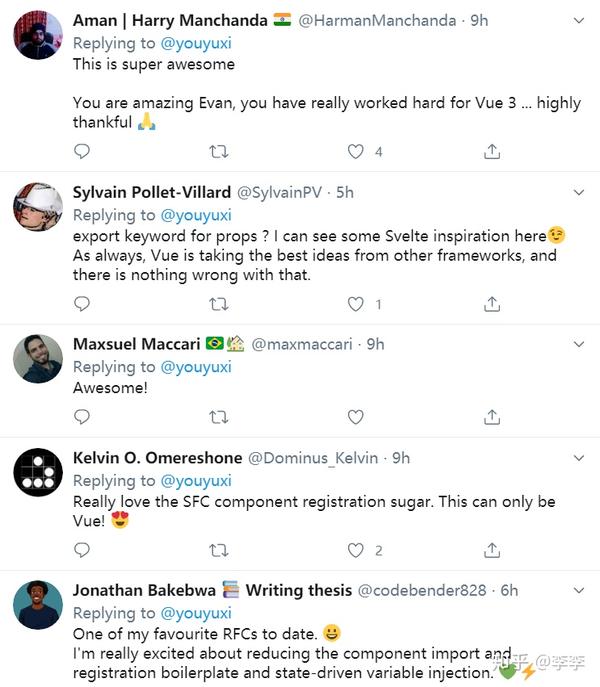Image resolution: width=600 pixels, height=687 pixels.
Task: Like Aman's tweet with 4 likes
Action: [x=355, y=151]
